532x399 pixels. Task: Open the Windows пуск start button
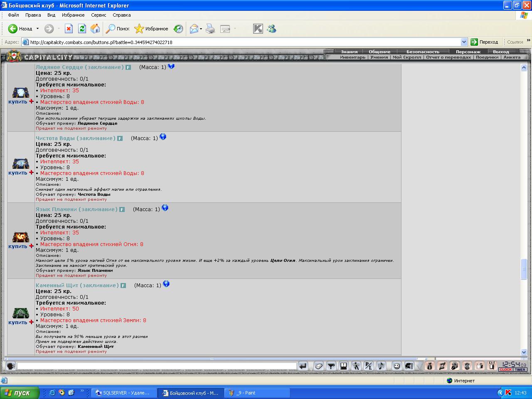[x=20, y=393]
